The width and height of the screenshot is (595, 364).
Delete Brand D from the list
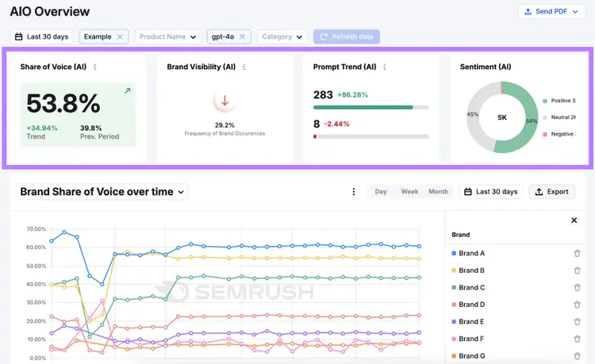tap(578, 305)
